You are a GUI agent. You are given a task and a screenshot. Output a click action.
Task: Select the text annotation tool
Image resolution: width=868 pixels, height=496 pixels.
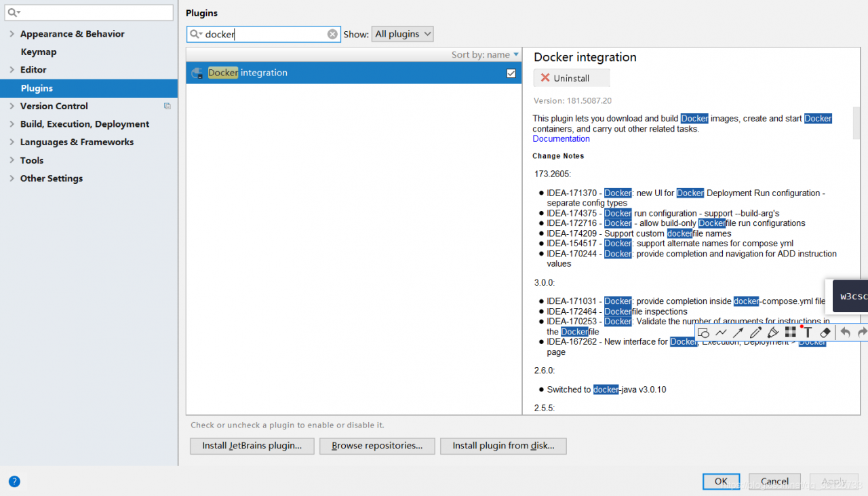808,332
